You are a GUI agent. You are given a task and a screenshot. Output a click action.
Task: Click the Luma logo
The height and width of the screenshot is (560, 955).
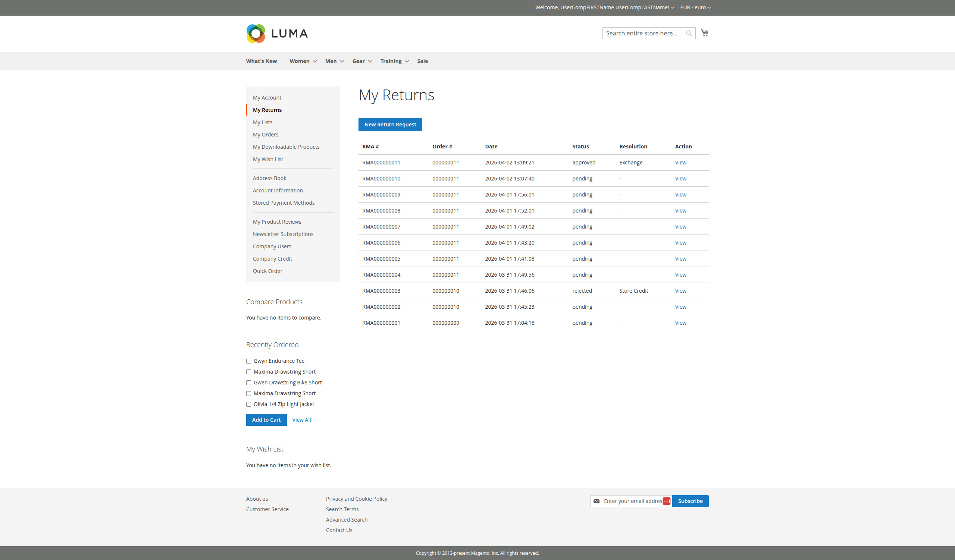click(277, 33)
